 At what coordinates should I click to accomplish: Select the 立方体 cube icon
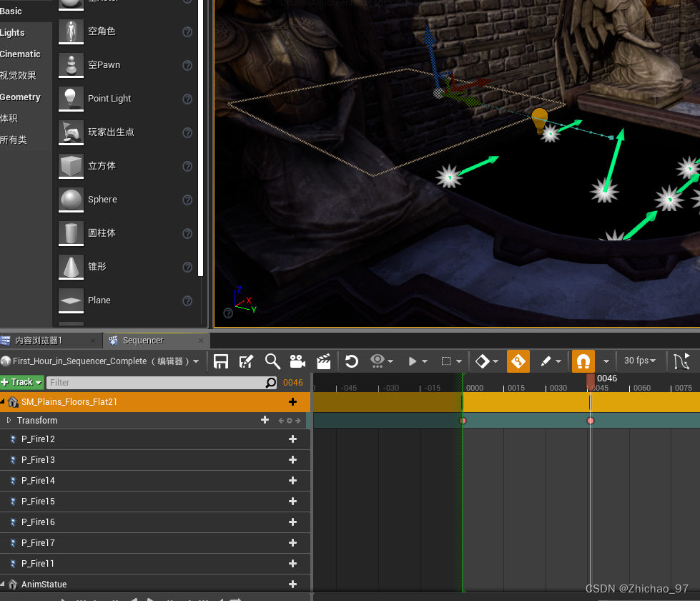[71, 166]
